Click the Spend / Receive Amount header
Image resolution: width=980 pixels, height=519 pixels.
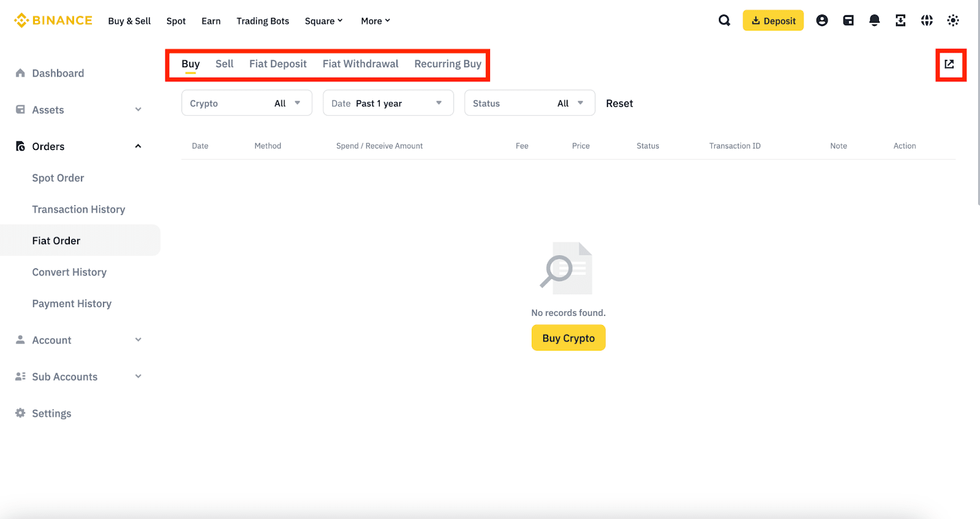coord(379,146)
